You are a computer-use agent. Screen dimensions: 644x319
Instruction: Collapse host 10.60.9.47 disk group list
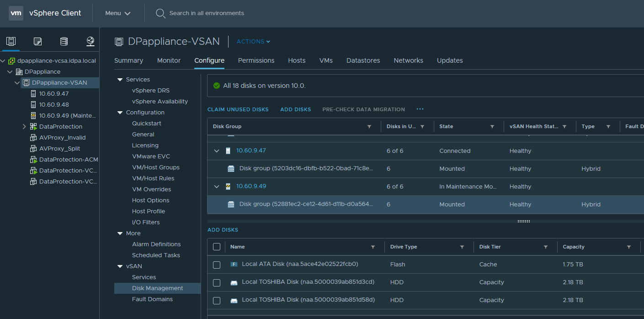(x=216, y=151)
